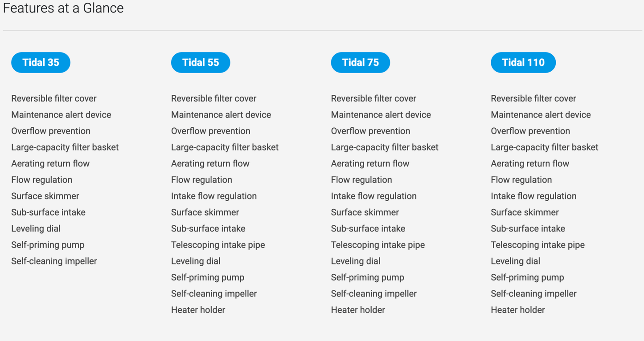Click Telescoping intake pipe under Tidal 55
Image resolution: width=644 pixels, height=341 pixels.
pos(218,245)
